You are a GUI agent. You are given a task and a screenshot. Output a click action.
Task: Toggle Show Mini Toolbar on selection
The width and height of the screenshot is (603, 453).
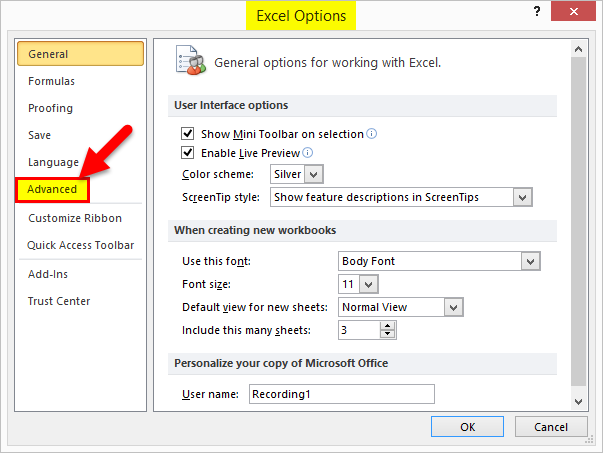(187, 133)
